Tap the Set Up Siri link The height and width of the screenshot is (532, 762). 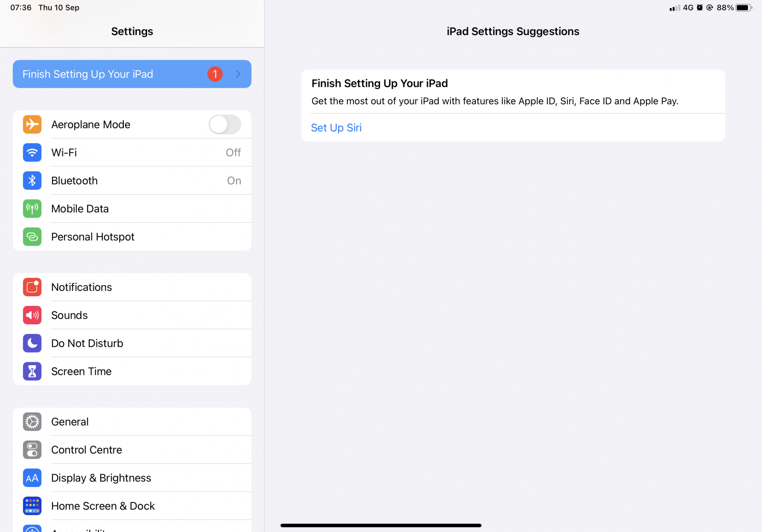click(336, 128)
